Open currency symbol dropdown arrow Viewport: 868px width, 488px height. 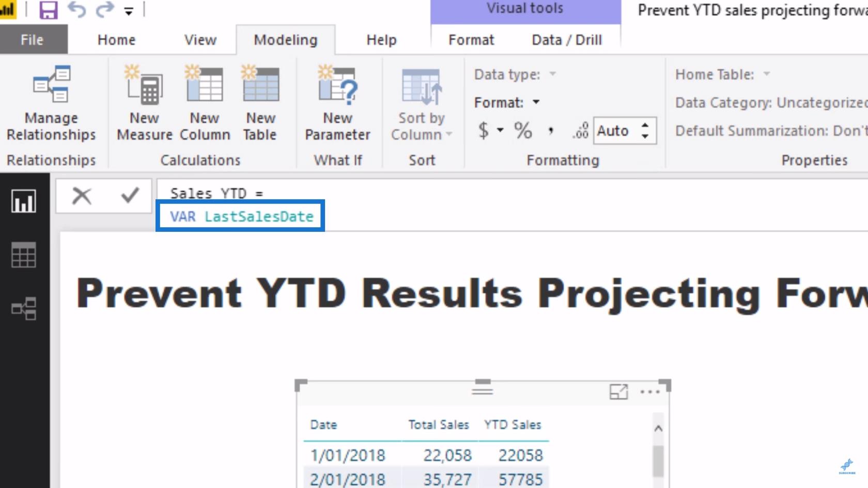500,130
